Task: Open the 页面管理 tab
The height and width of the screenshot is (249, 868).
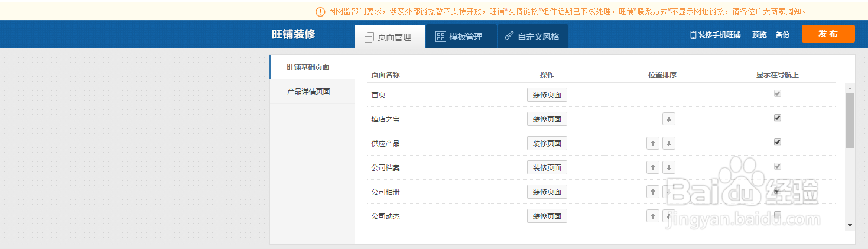Action: pos(390,37)
